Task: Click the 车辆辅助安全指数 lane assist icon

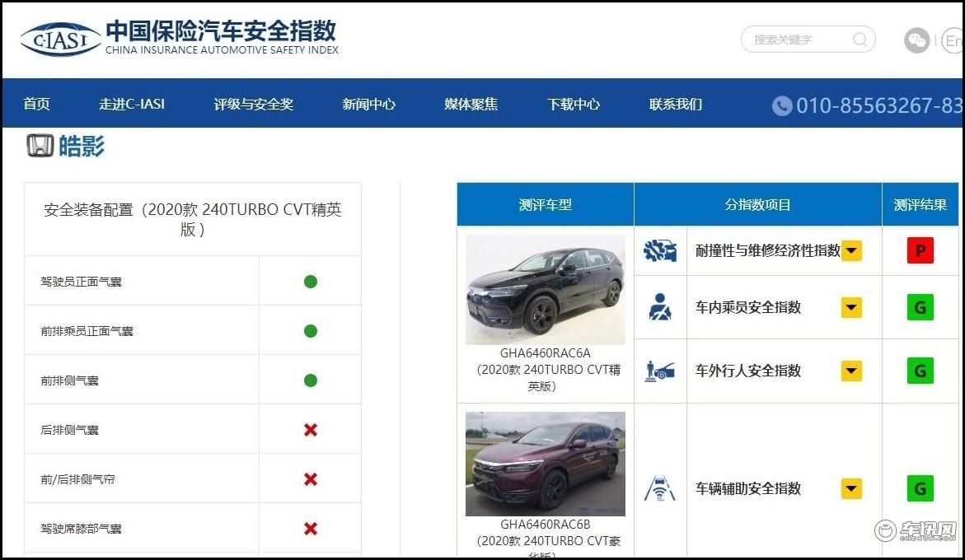Action: coord(660,488)
